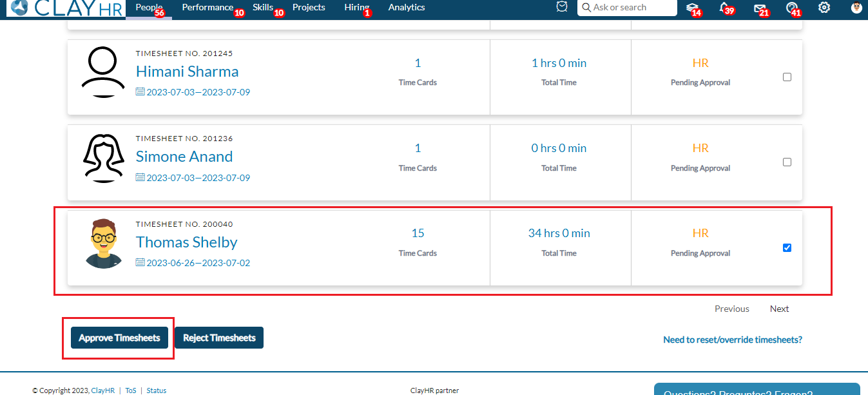Click the ClayHR logo
This screenshot has width=868, height=395.
point(65,8)
